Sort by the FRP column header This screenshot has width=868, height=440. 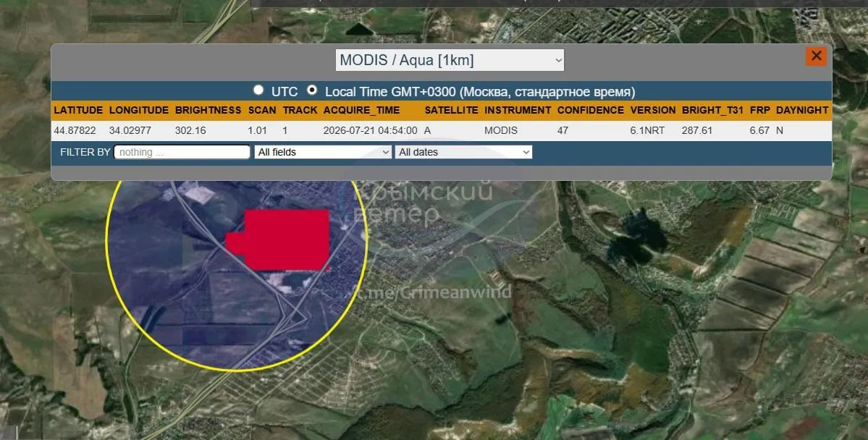[x=760, y=110]
